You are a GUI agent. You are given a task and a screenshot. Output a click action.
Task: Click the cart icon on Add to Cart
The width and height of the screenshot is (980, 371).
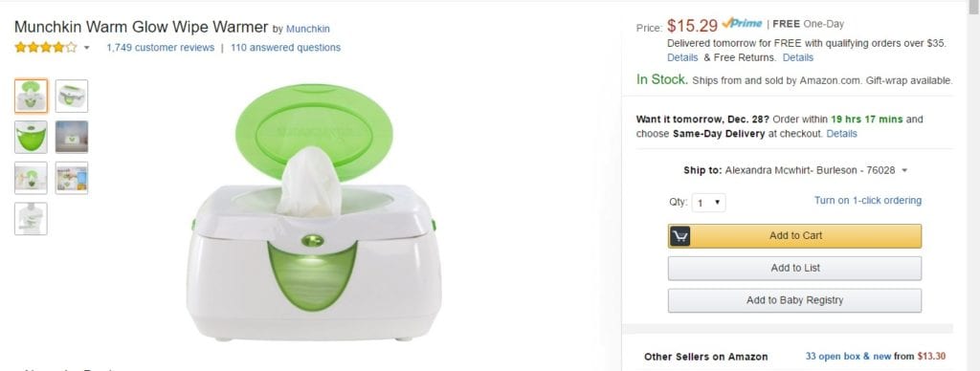pyautogui.click(x=680, y=236)
